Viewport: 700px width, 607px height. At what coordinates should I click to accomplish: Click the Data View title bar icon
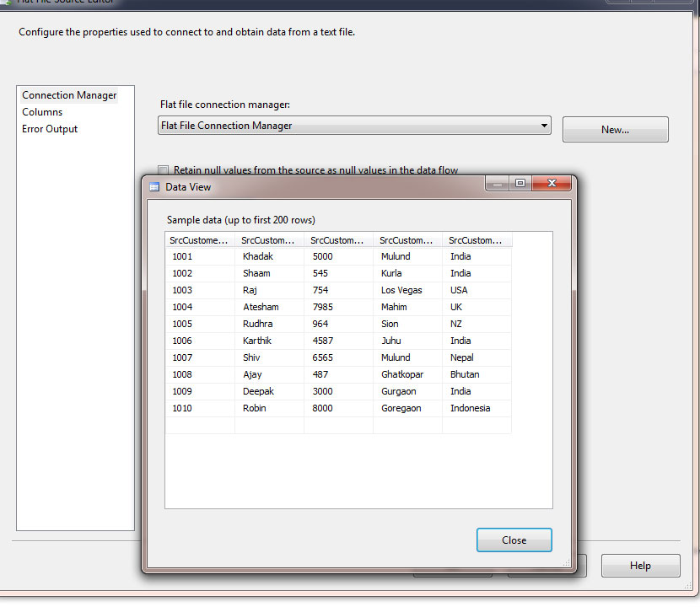[153, 186]
